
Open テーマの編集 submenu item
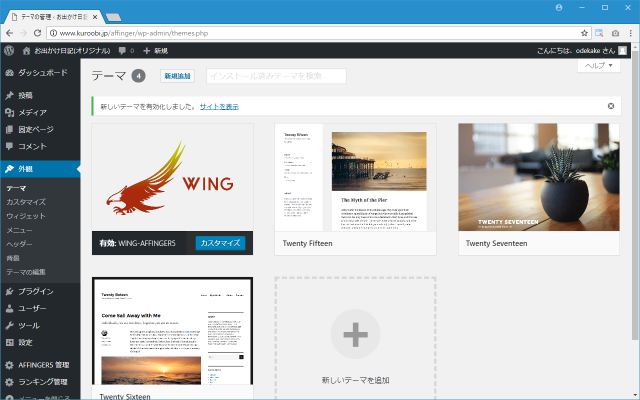pos(26,272)
